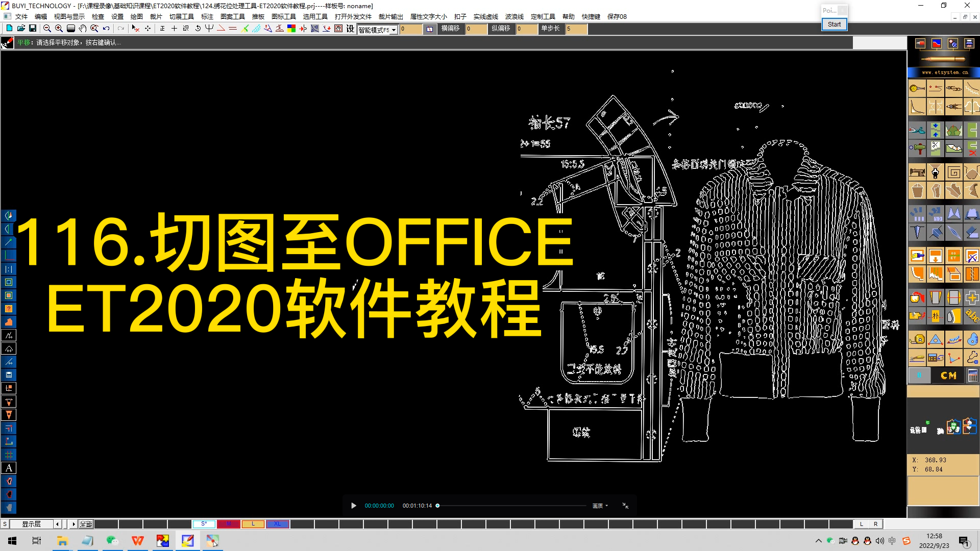Click the open file folder icon

coord(21,29)
